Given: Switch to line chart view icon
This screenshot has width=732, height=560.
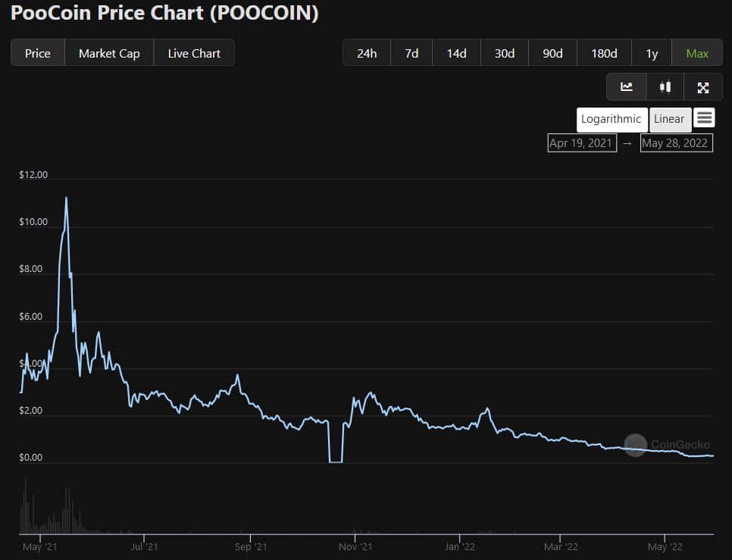Looking at the screenshot, I should click(627, 87).
